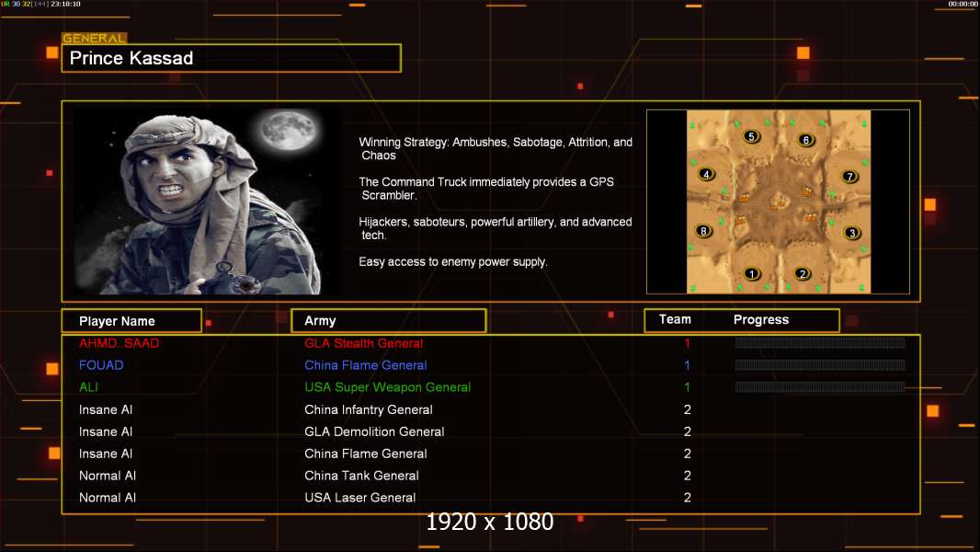
Task: Click the Command Truck GPS Scrambler text
Action: [x=486, y=189]
